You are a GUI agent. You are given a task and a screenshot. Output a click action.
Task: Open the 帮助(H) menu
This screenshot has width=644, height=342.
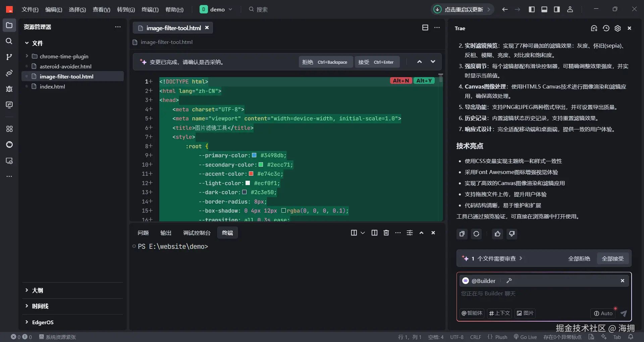(174, 9)
